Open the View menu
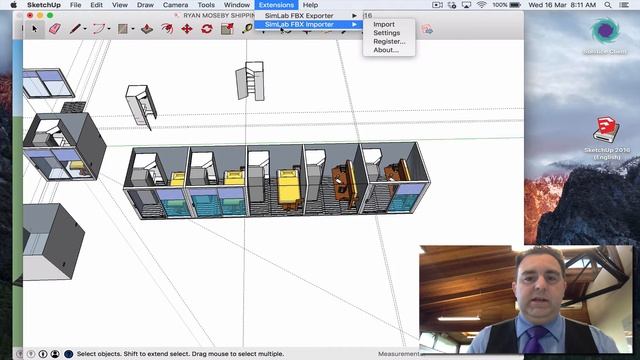 [120, 5]
